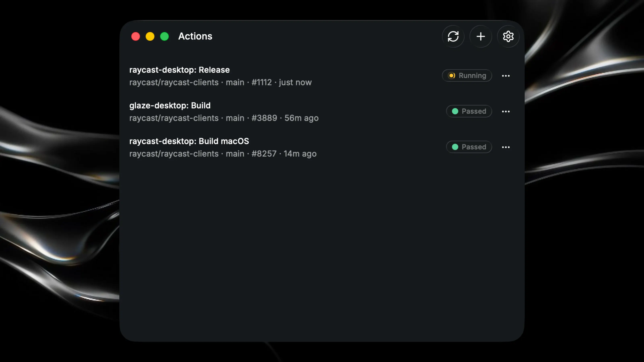The image size is (644, 362).
Task: Click run details line containing #1112
Action: point(220,82)
